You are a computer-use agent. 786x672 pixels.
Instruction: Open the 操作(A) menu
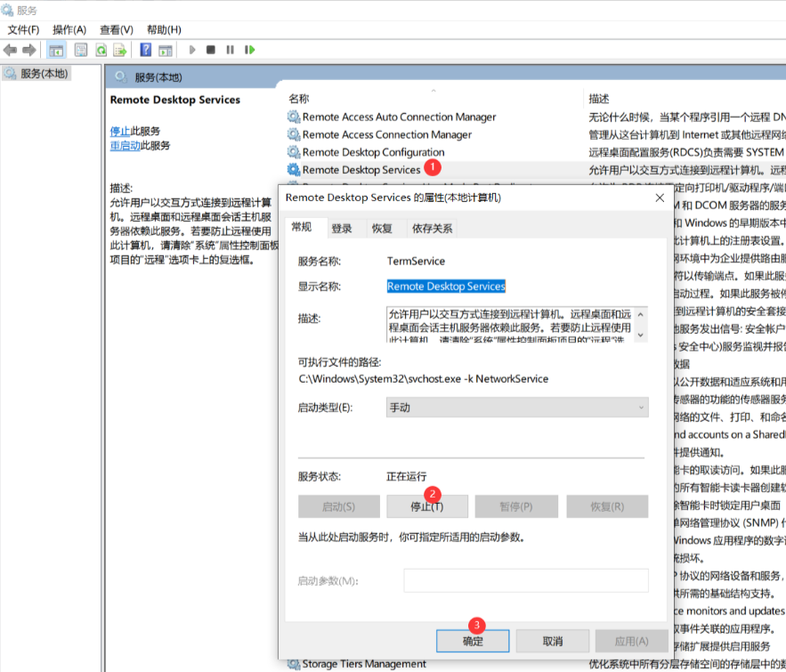click(69, 29)
